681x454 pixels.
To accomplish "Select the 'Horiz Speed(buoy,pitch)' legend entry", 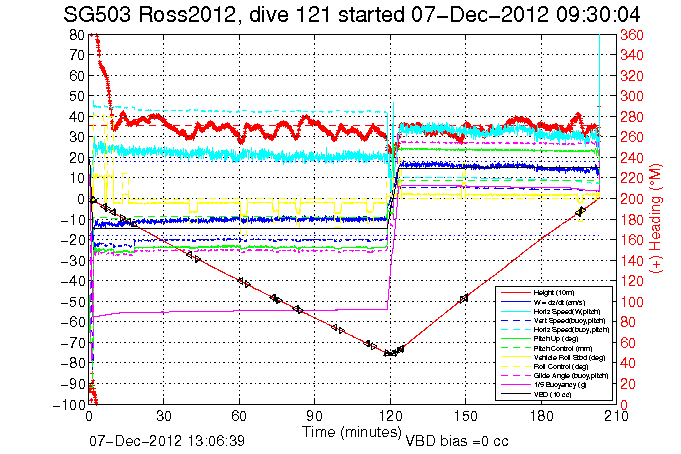I will point(571,330).
